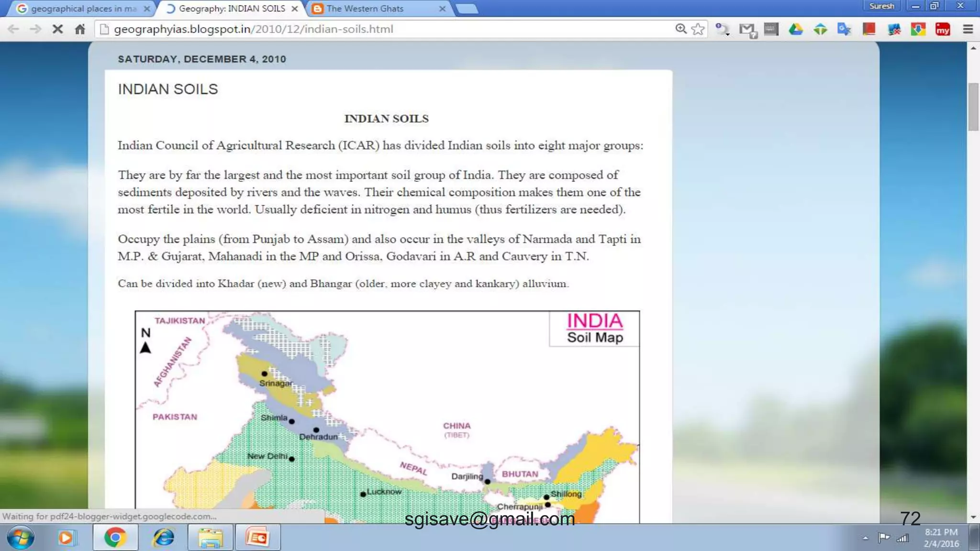
Task: Open the Google Drive extension
Action: coord(795,29)
